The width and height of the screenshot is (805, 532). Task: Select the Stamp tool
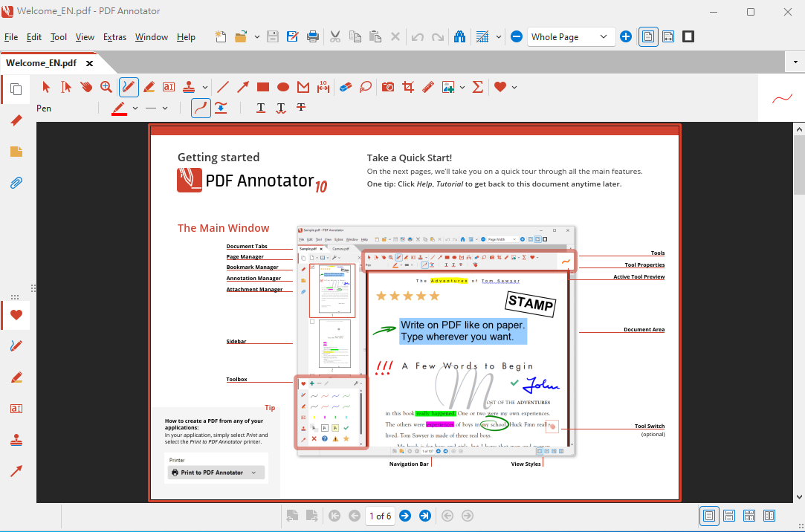[189, 87]
